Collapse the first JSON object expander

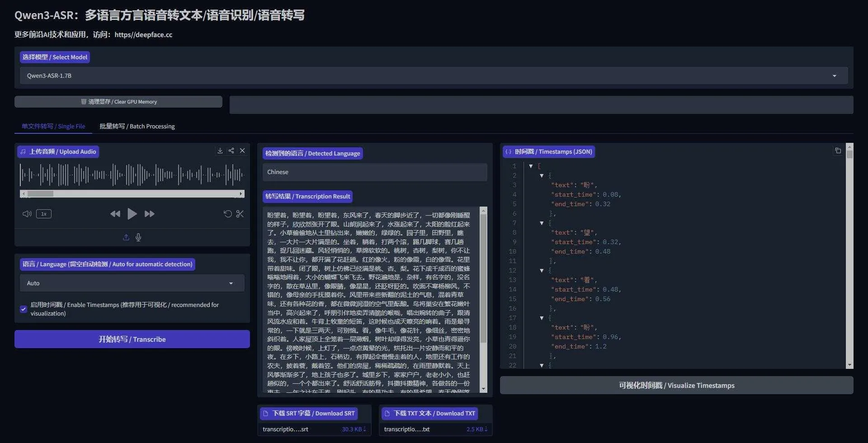coord(542,175)
